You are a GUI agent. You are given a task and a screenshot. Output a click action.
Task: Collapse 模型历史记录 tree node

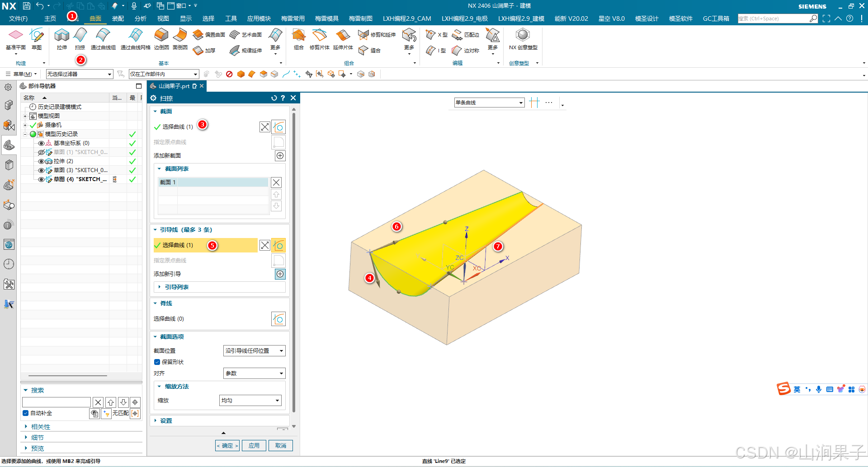point(25,134)
